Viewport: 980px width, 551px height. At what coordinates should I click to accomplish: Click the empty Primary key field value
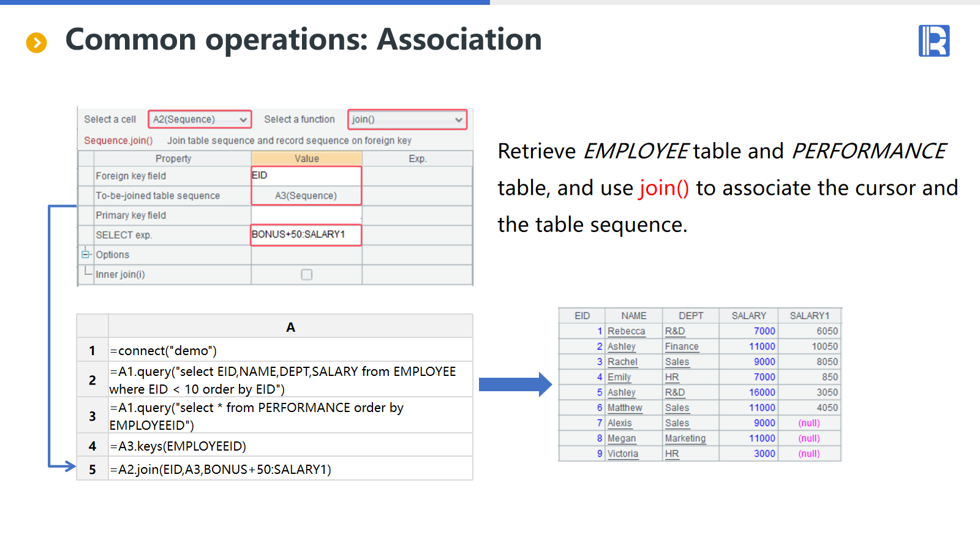point(306,216)
